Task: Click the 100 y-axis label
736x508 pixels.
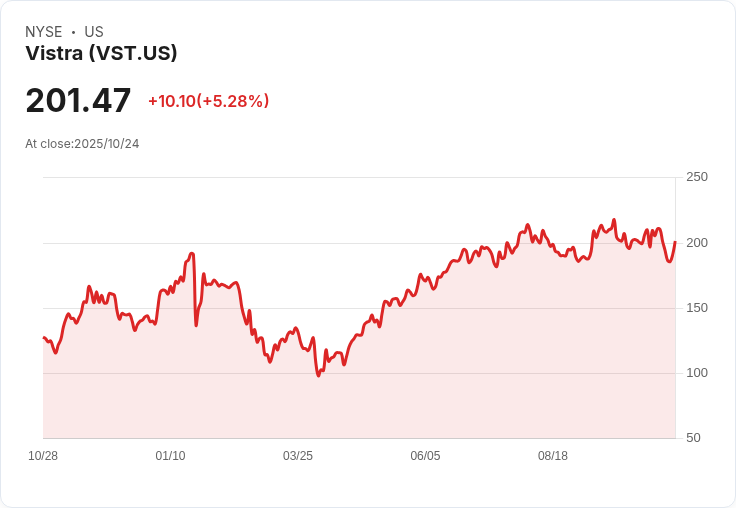Action: [x=697, y=373]
